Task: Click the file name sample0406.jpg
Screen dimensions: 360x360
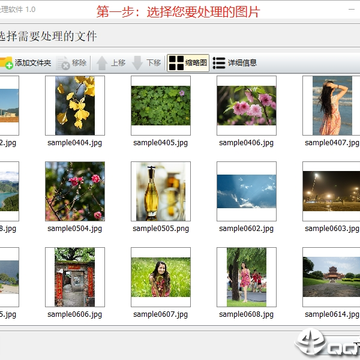Action: pyautogui.click(x=246, y=143)
